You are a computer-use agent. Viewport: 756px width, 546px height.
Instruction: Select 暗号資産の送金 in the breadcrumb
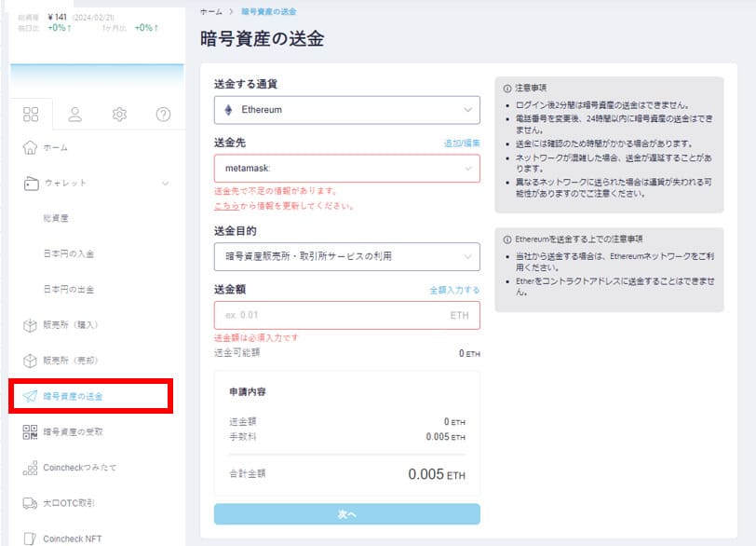267,13
